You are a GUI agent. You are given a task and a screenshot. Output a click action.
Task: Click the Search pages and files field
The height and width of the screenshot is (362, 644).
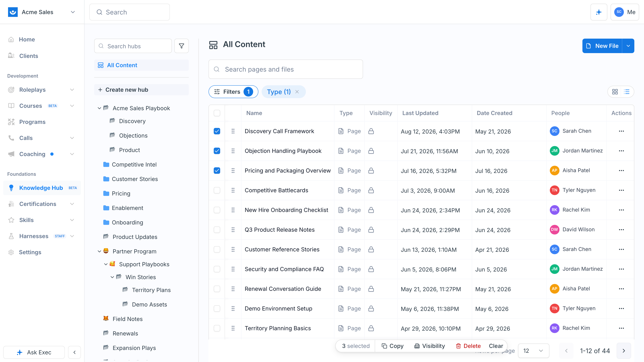point(286,69)
